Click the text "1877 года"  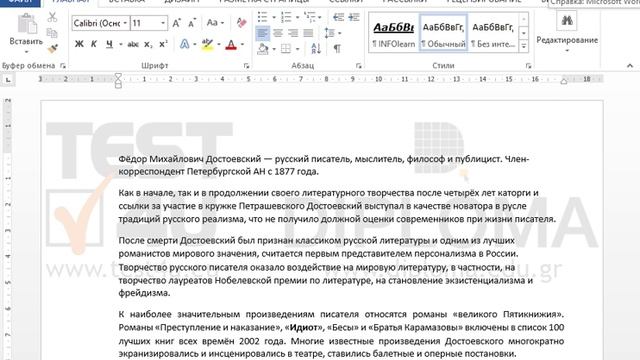[x=296, y=172]
